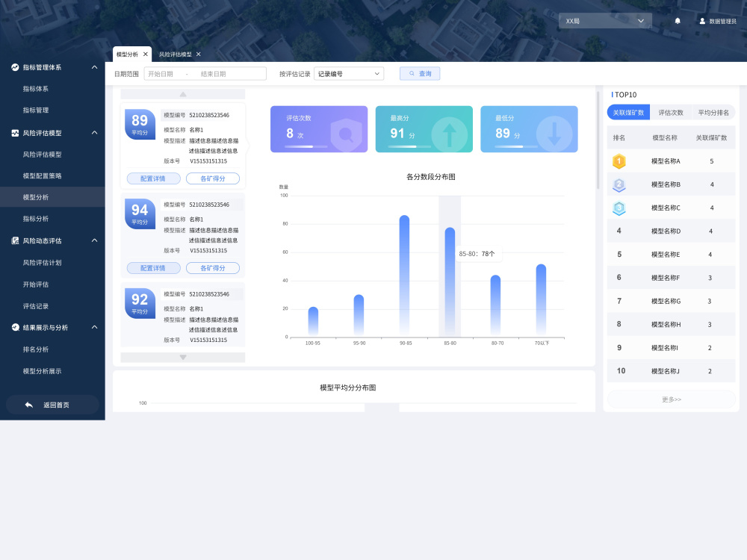Open the XX局 organization dropdown
The width and height of the screenshot is (747, 560).
tap(605, 21)
